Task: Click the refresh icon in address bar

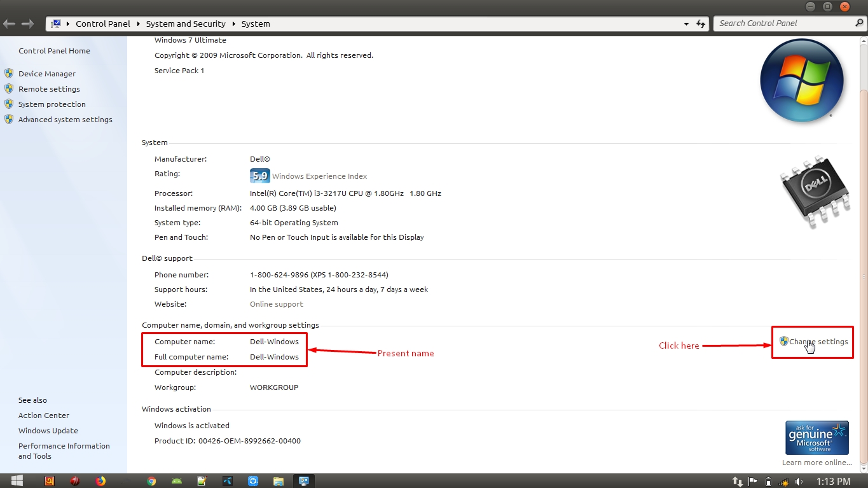Action: [x=701, y=24]
